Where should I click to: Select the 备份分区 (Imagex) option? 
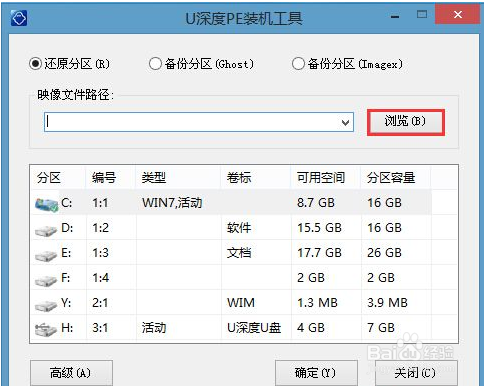pos(298,63)
